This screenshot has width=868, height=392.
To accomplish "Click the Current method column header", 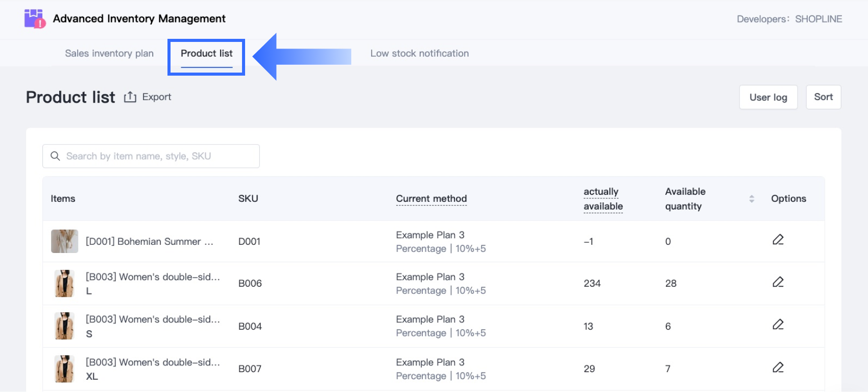I will click(431, 199).
